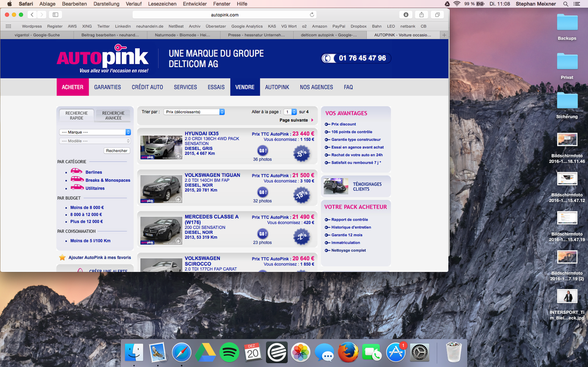Click the Spotlight search icon in menu bar
This screenshot has width=588, height=367.
tap(565, 4)
